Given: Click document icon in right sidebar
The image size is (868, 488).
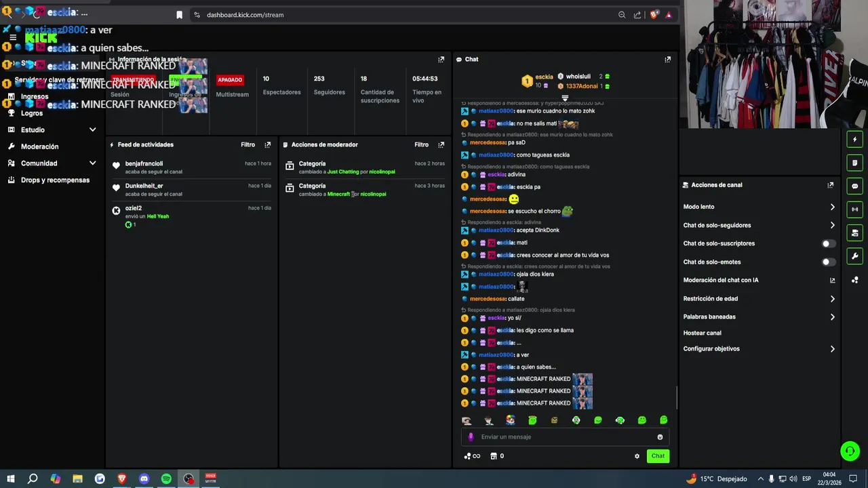Looking at the screenshot, I should point(854,163).
